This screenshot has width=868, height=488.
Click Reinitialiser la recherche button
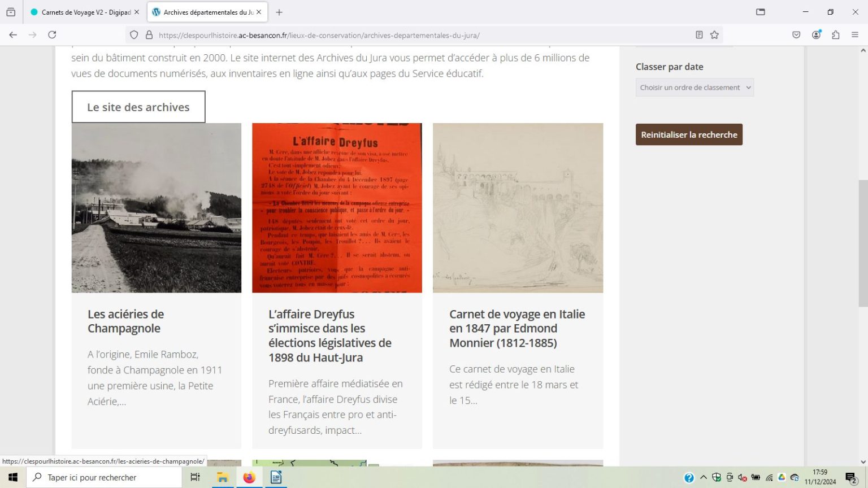[x=689, y=134]
